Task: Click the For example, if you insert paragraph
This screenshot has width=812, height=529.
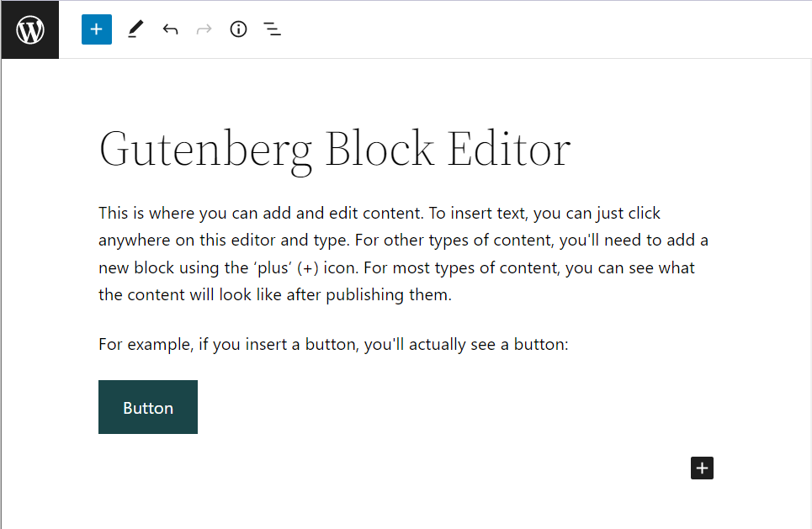Action: (333, 344)
